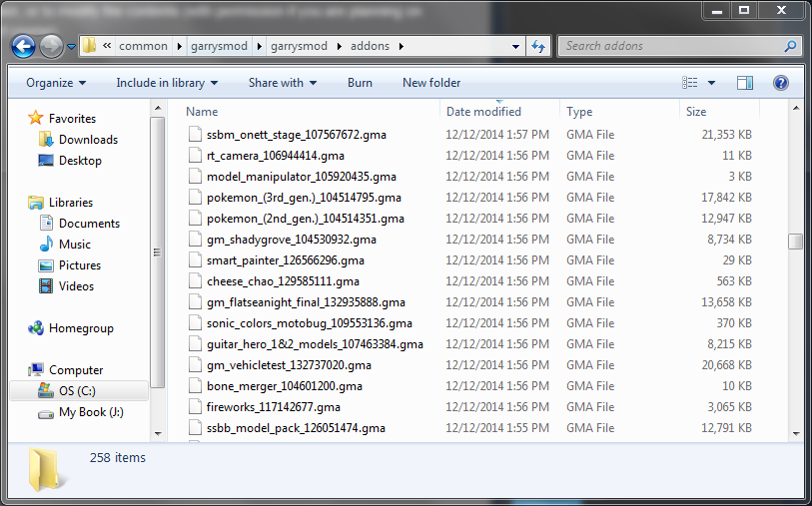
Task: Click file icon of cheese_chao_129585111.gma
Action: pyautogui.click(x=195, y=280)
